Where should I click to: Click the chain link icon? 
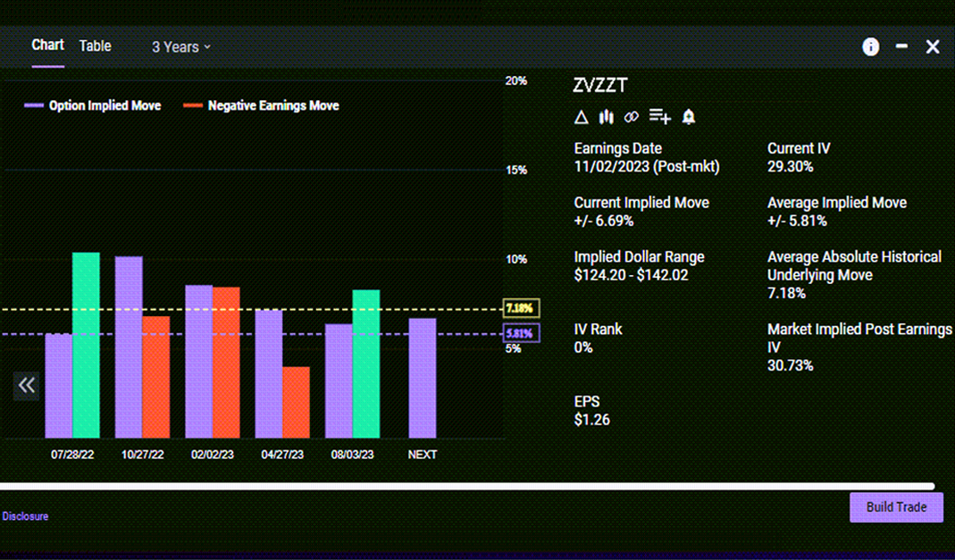point(632,117)
